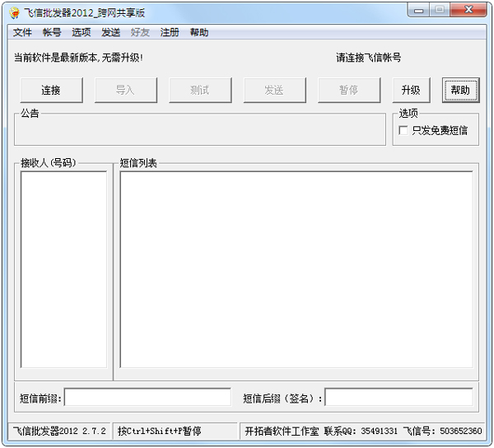
Task: Click the 飞信批发器2012 2.7.2 status bar entry
Action: (x=59, y=431)
